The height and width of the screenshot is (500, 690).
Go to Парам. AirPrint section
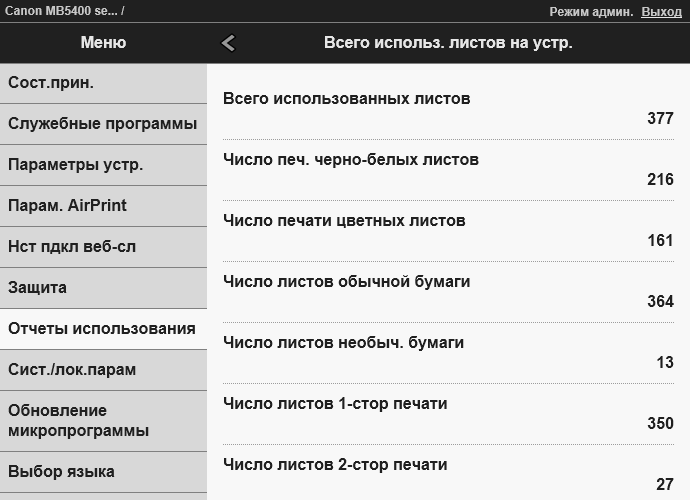click(103, 206)
